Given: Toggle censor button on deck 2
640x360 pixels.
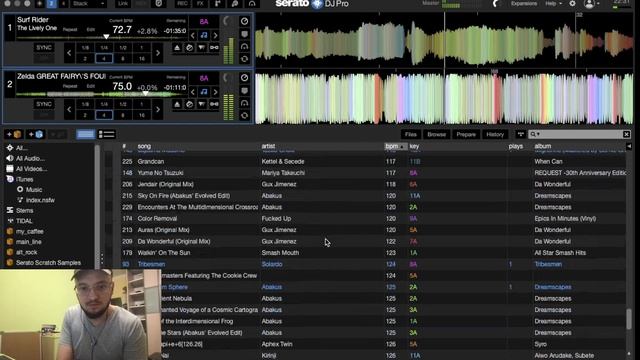Looking at the screenshot, I should point(189,104).
